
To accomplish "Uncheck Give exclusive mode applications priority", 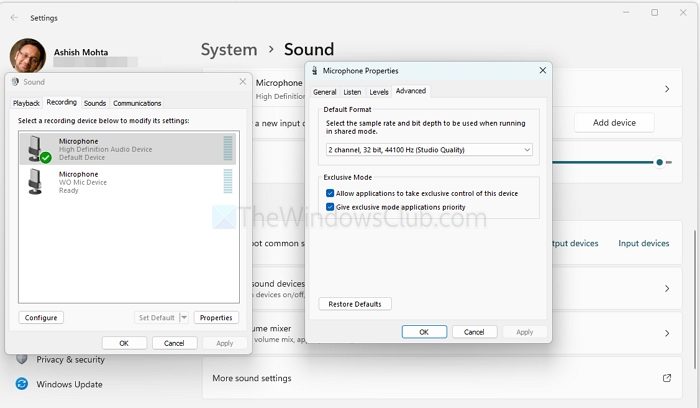I will pyautogui.click(x=330, y=207).
